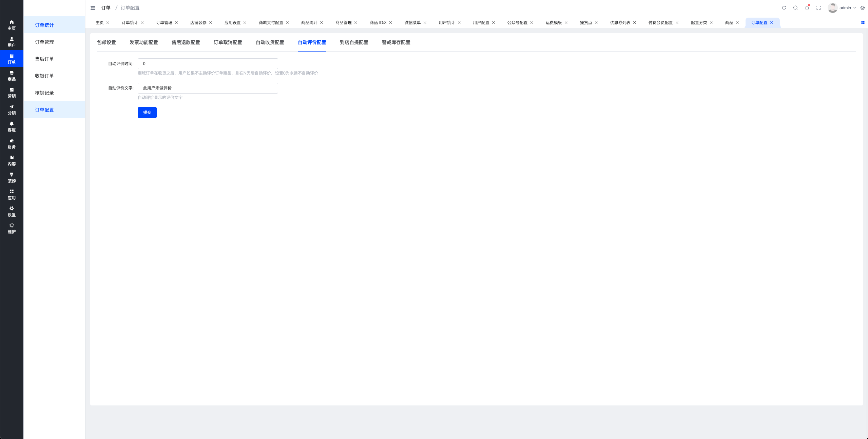Open the search icon in header
This screenshot has height=439, width=868.
click(x=795, y=8)
